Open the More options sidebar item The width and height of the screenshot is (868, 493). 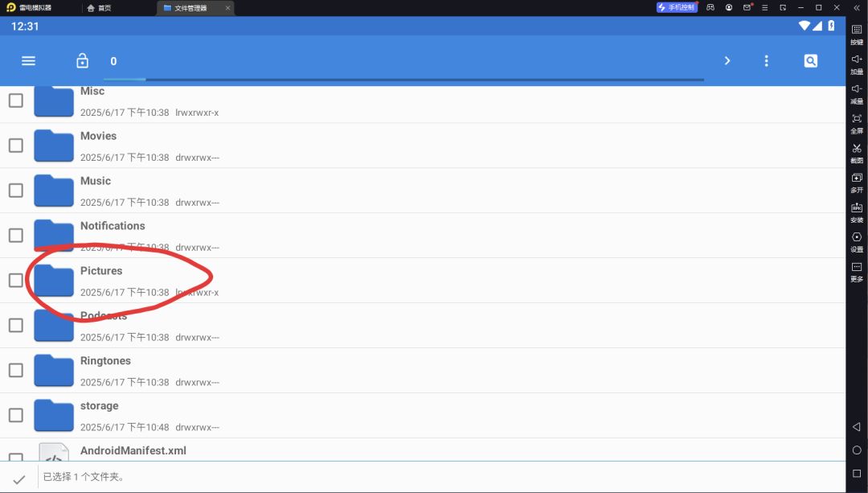tap(857, 272)
